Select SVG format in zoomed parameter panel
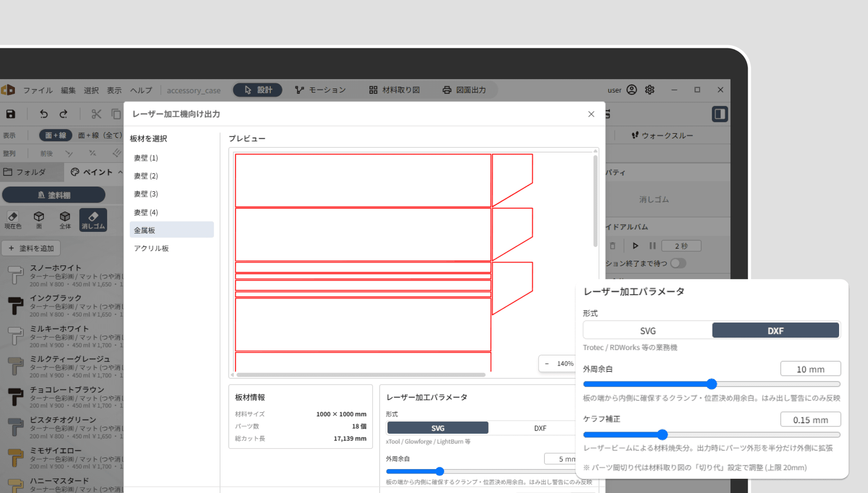868x493 pixels. (x=648, y=331)
